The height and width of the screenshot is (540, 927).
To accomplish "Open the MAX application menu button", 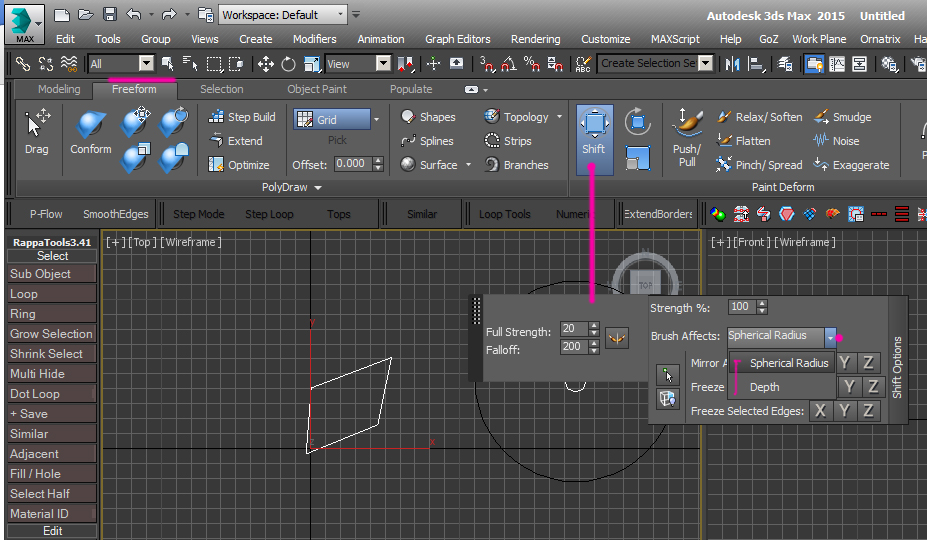I will 24,24.
